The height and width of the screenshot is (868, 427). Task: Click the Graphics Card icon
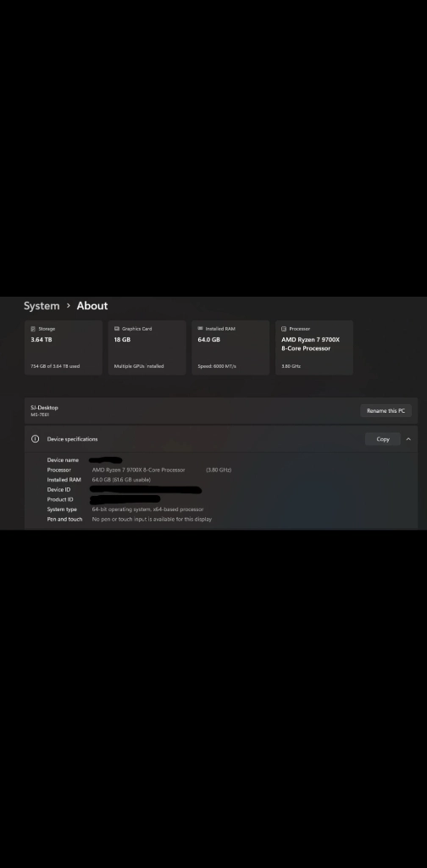(117, 329)
